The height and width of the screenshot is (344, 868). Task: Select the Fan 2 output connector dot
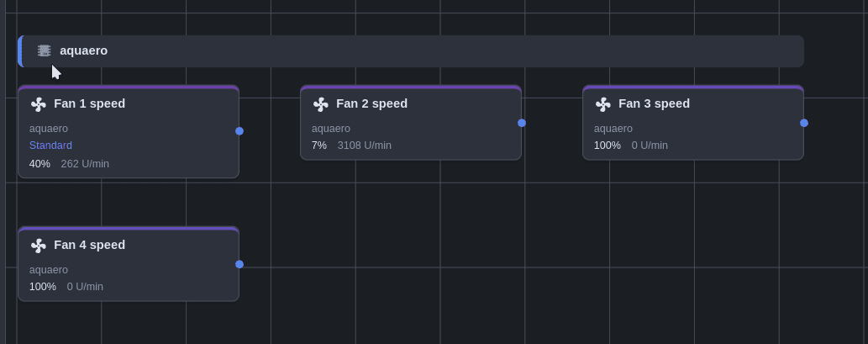click(522, 123)
